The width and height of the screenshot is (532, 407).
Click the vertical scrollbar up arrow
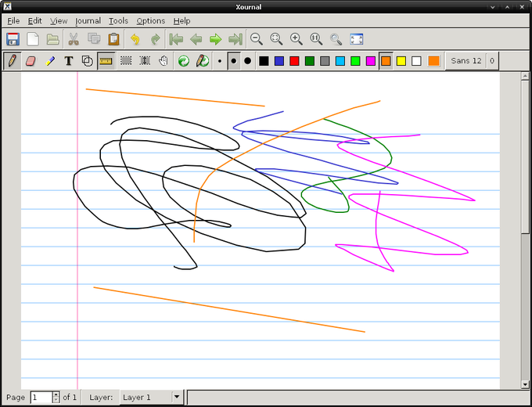coord(525,76)
